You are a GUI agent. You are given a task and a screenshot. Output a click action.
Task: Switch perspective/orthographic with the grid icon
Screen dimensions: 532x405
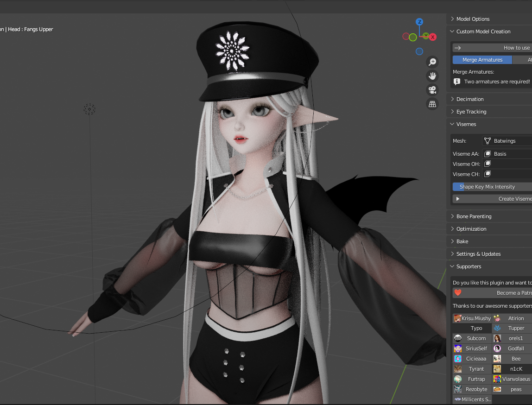tap(432, 104)
